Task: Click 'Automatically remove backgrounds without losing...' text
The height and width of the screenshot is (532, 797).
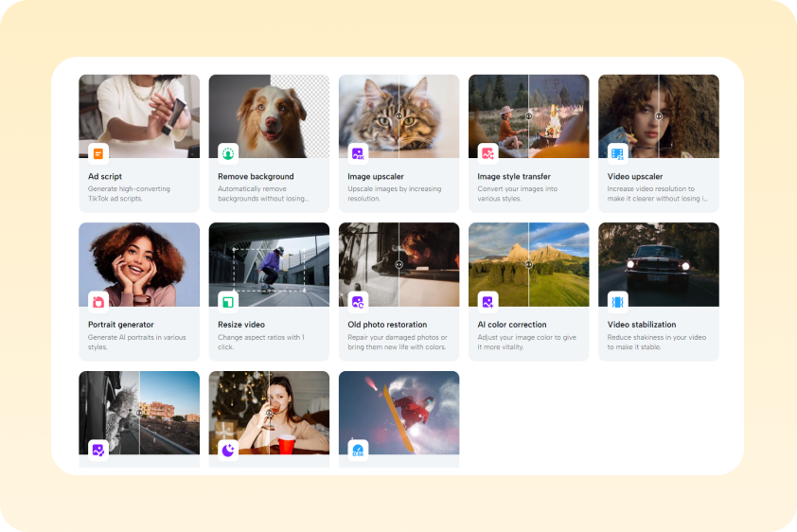Action: pos(263,194)
